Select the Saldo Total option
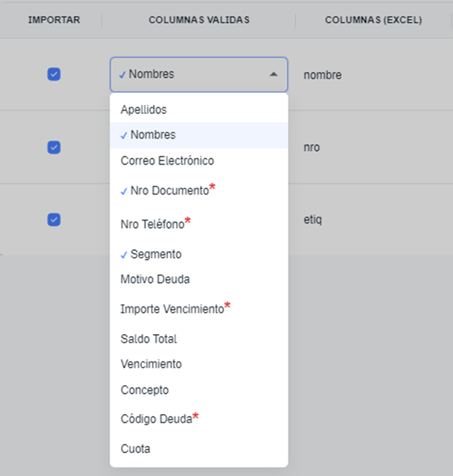Viewport: 453px width, 476px height. pos(149,339)
